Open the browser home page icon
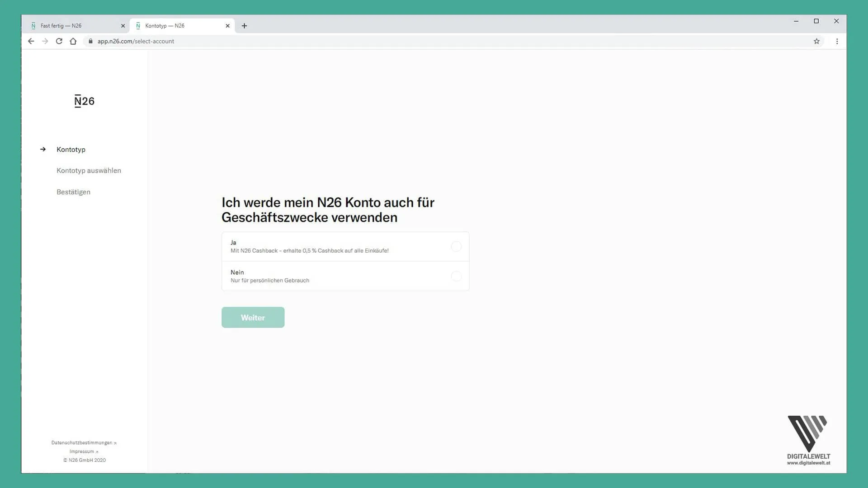This screenshot has height=488, width=868. coord(73,41)
